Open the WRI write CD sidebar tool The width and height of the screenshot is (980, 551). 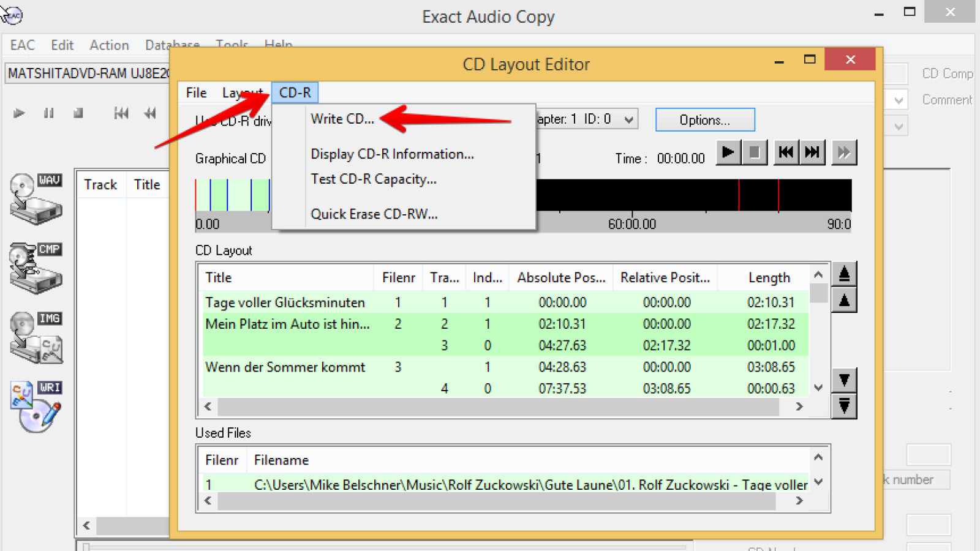click(x=35, y=406)
